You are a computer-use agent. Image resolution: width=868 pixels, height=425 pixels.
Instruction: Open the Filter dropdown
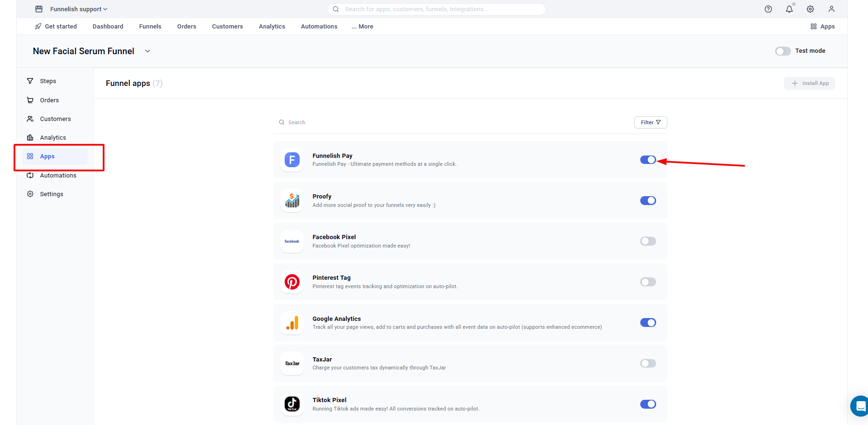(651, 122)
